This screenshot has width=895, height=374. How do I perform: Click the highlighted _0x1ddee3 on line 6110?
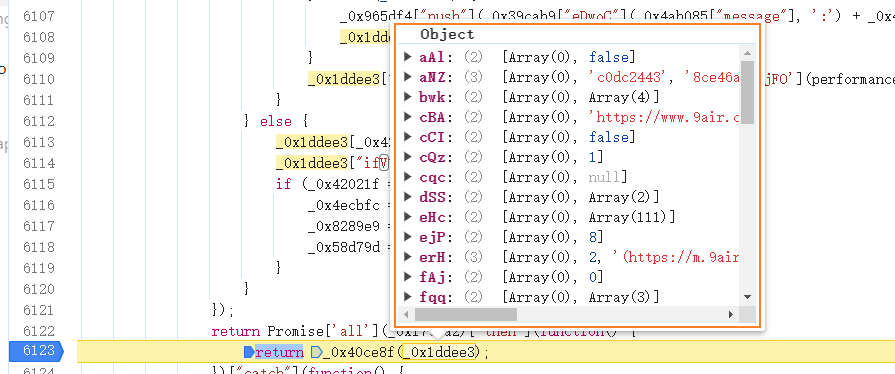(x=344, y=79)
